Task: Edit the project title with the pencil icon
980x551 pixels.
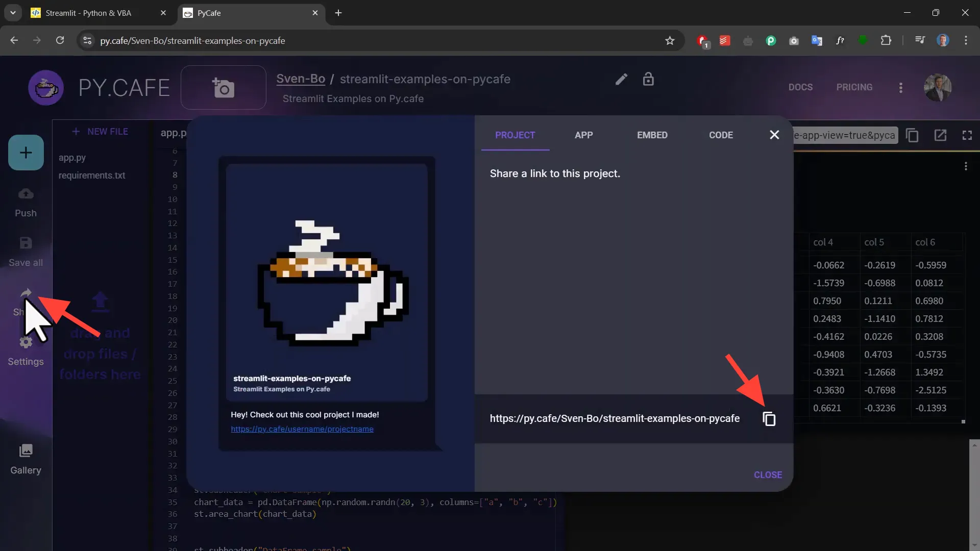Action: [x=621, y=79]
